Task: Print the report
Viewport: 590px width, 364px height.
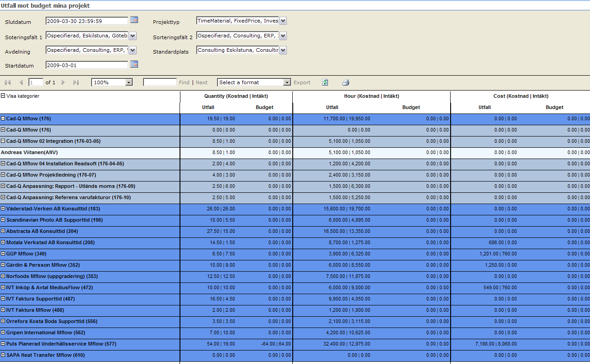Action: pos(346,82)
